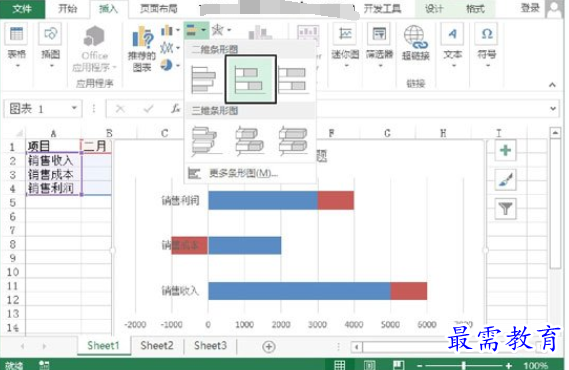This screenshot has height=370, width=569.
Task: Click the chart elements plus button
Action: 505,150
